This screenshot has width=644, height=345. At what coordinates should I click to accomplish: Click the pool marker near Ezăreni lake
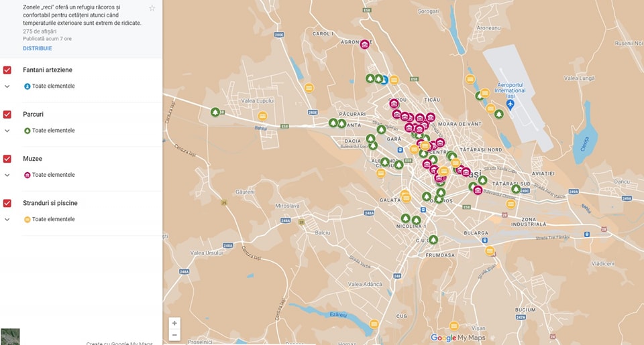coord(374,324)
